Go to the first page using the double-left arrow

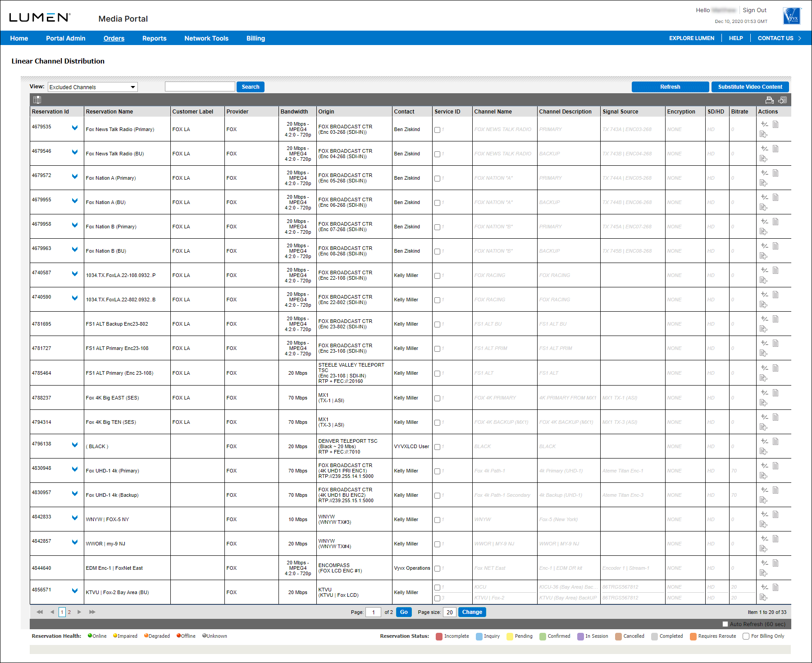coord(40,612)
